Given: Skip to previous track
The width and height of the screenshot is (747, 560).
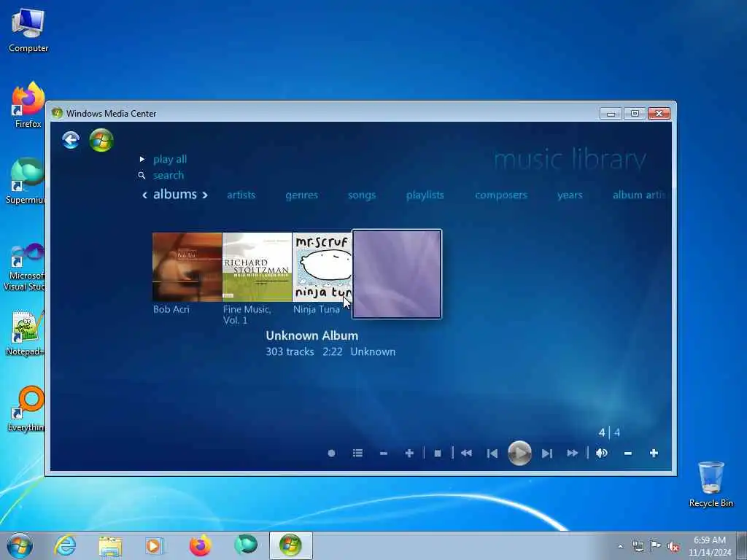Looking at the screenshot, I should [x=492, y=454].
